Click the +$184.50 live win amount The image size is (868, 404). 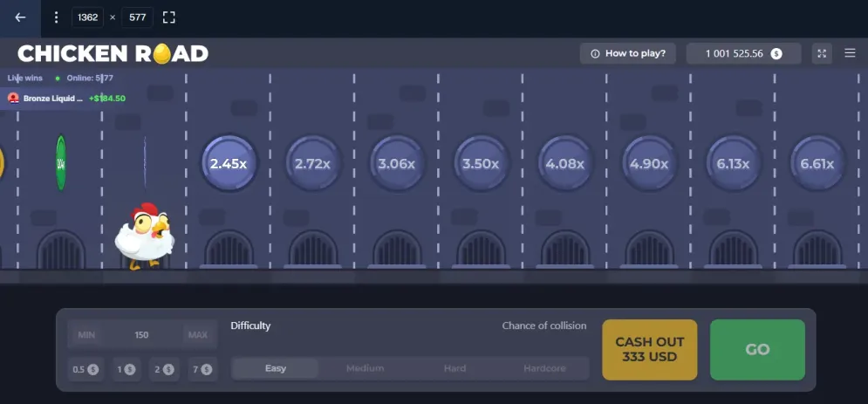pos(107,99)
